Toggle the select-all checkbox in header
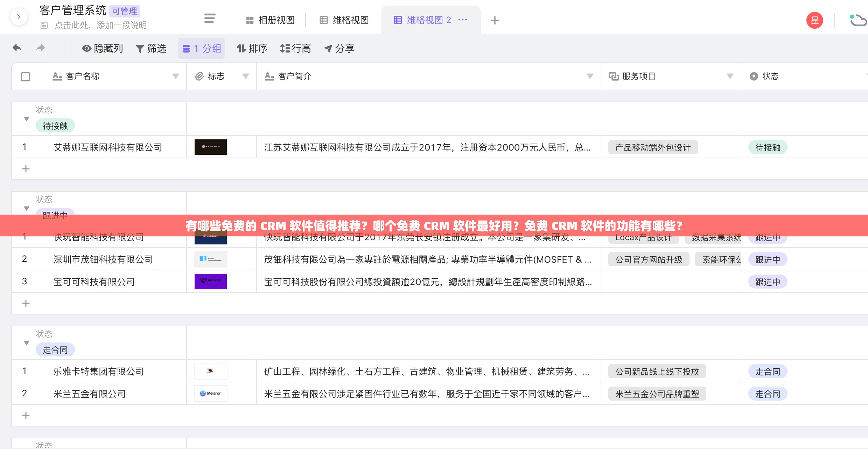The width and height of the screenshot is (868, 451). pos(26,76)
